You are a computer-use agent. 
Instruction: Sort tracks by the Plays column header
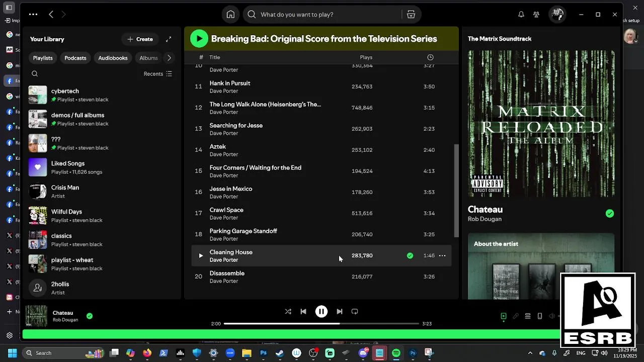tap(366, 57)
